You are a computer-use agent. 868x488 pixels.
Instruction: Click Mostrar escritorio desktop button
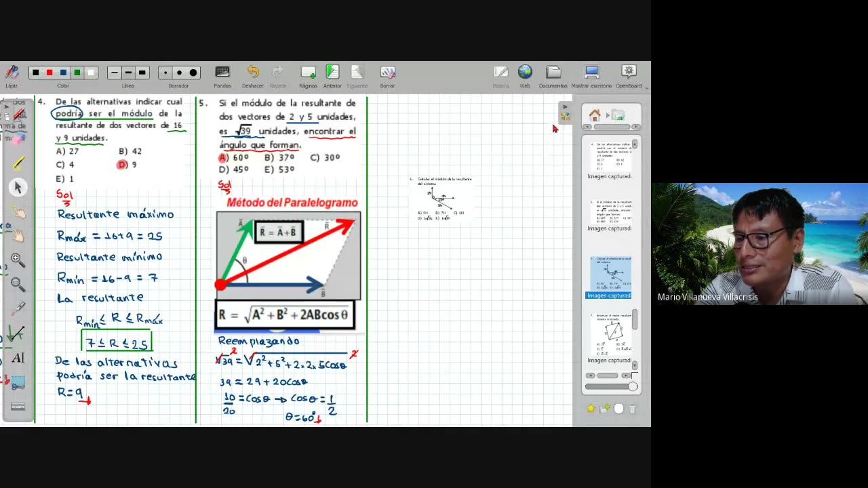(591, 76)
